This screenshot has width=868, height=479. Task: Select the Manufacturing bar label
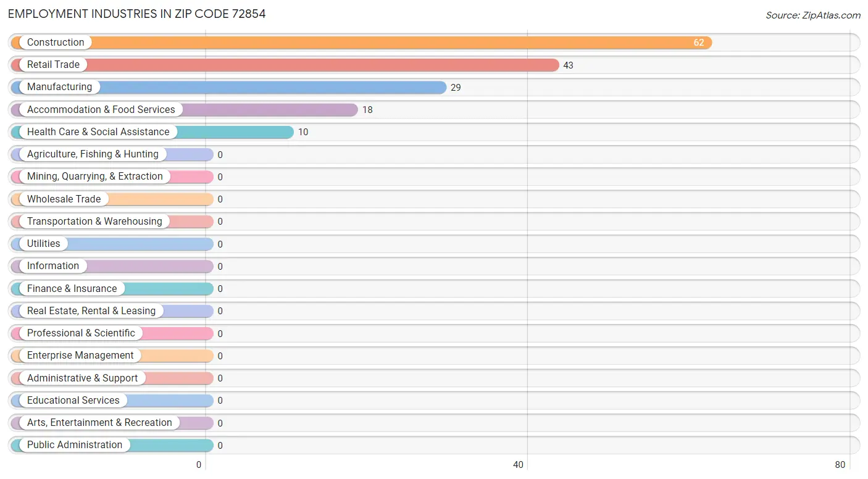point(59,87)
